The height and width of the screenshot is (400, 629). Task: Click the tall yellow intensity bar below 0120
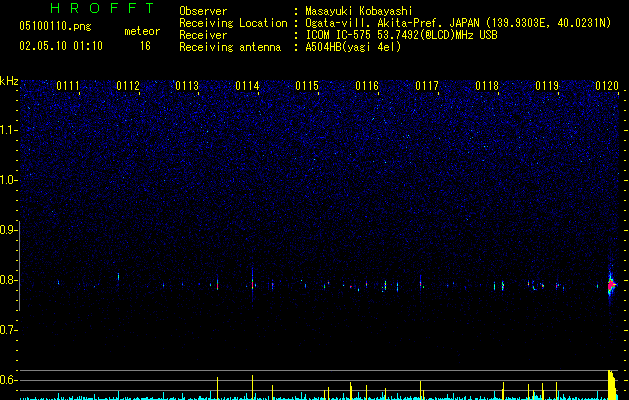click(612, 385)
